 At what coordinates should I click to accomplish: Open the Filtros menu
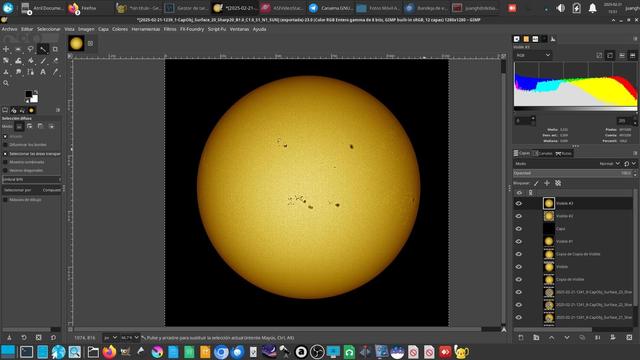coord(170,29)
